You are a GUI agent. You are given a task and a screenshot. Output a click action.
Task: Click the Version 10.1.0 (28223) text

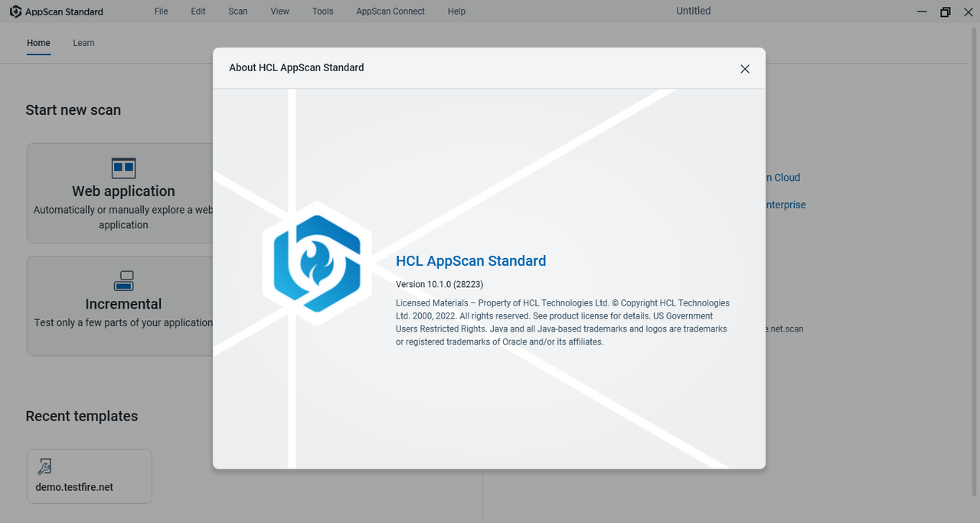click(x=439, y=284)
